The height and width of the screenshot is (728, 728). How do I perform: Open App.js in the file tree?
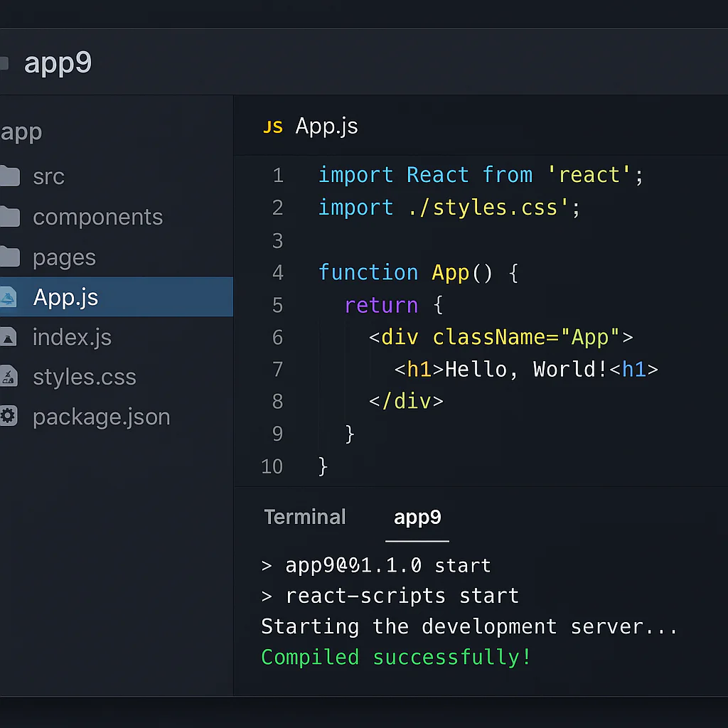pyautogui.click(x=117, y=297)
